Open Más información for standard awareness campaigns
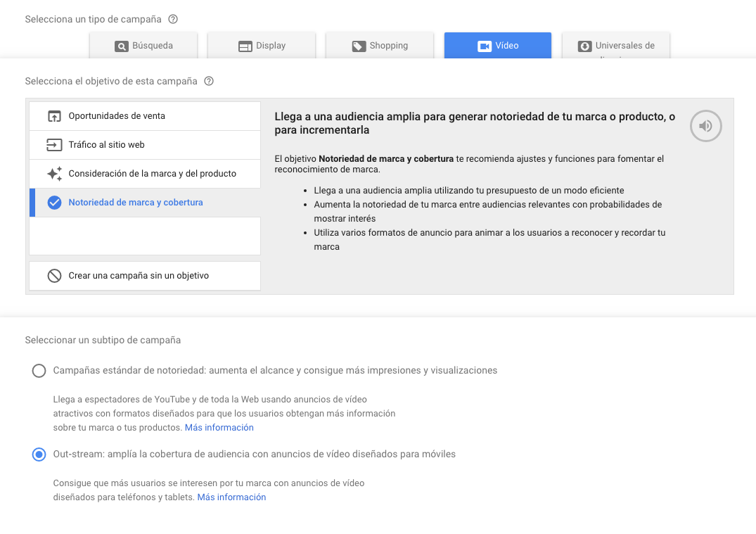 [219, 427]
